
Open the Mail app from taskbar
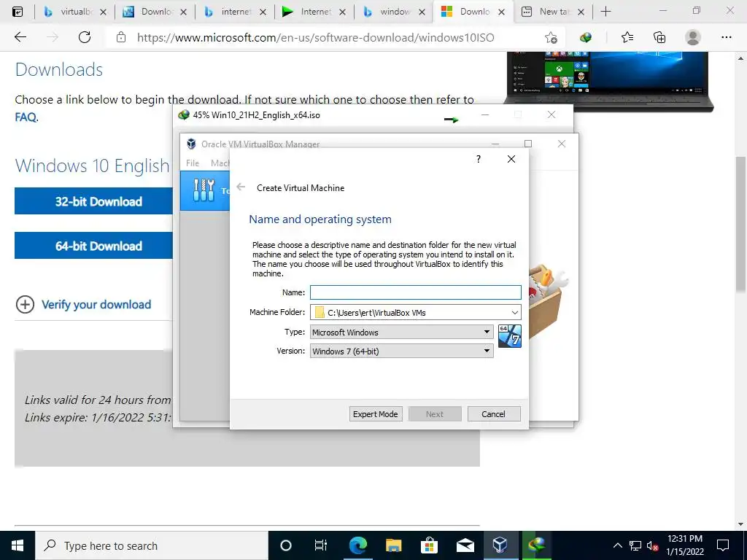click(x=465, y=545)
